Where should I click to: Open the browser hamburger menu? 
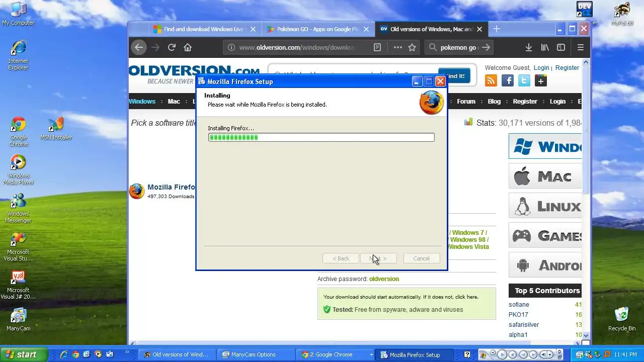click(581, 47)
